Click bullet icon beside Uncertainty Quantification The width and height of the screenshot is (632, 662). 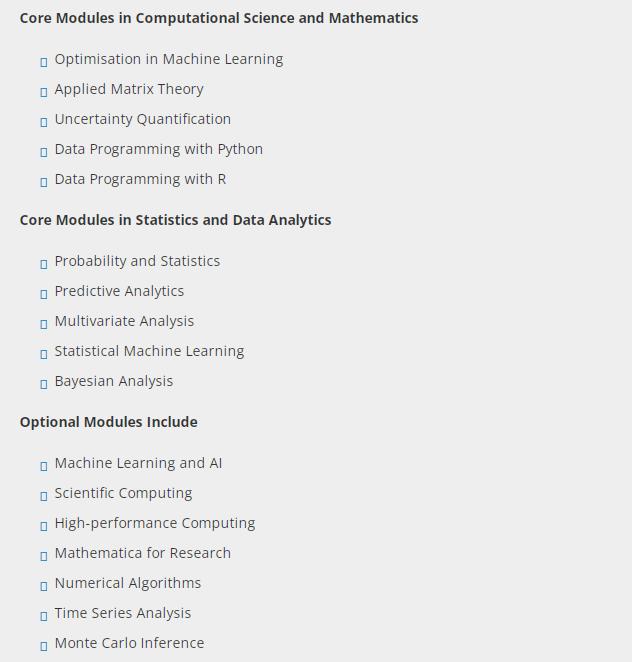(44, 122)
